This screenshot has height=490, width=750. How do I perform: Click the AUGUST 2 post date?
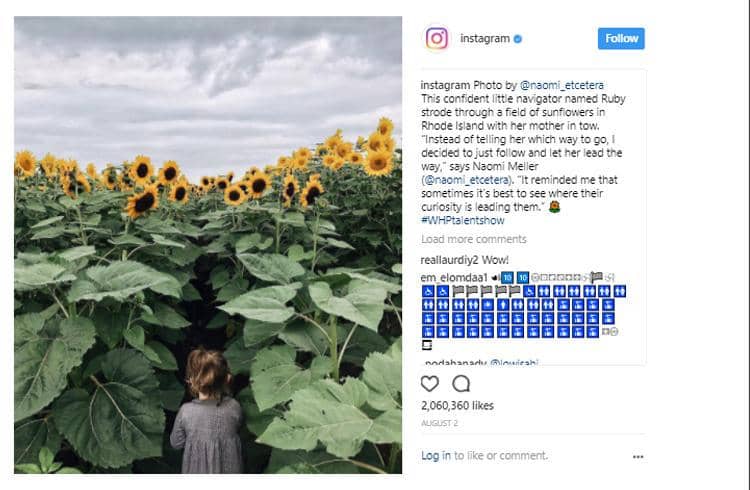click(438, 423)
